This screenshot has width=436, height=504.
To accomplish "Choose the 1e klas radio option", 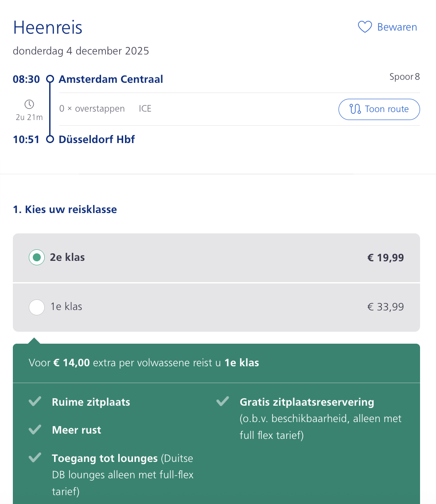I will tap(37, 307).
